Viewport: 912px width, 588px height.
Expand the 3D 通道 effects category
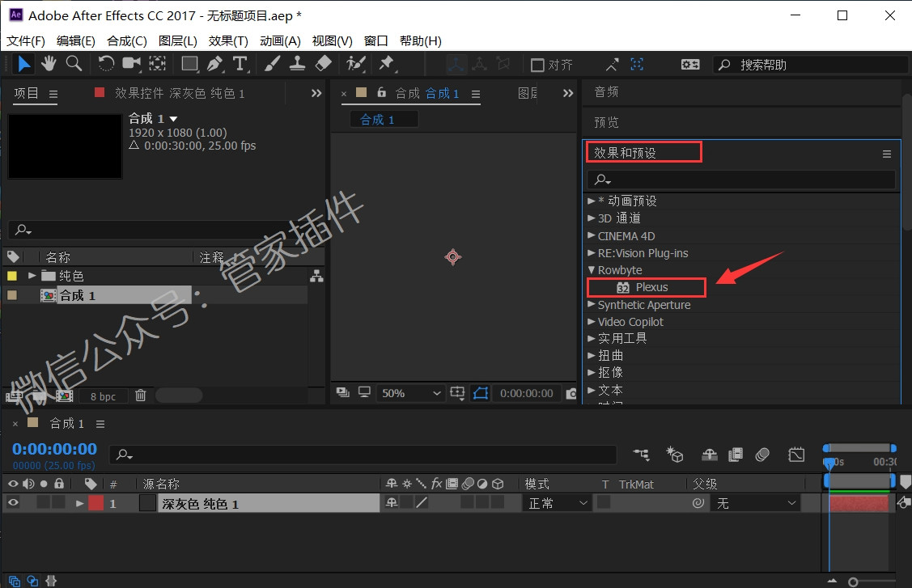[x=591, y=218]
